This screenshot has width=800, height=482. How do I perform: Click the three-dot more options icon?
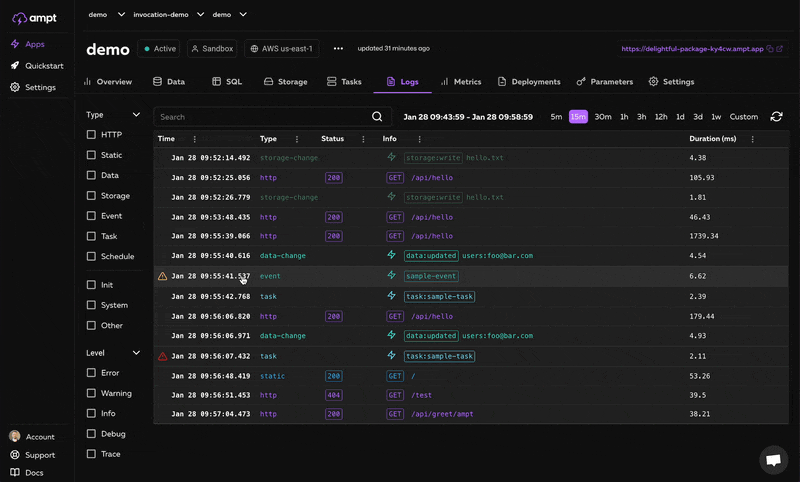pos(338,48)
